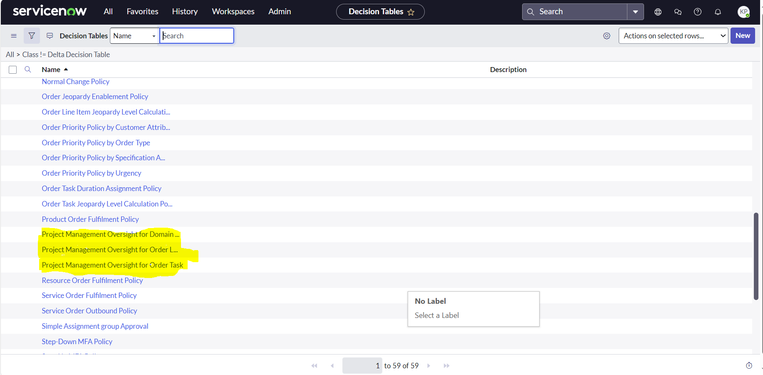Open the activity stream speech bubble icon

pos(49,36)
